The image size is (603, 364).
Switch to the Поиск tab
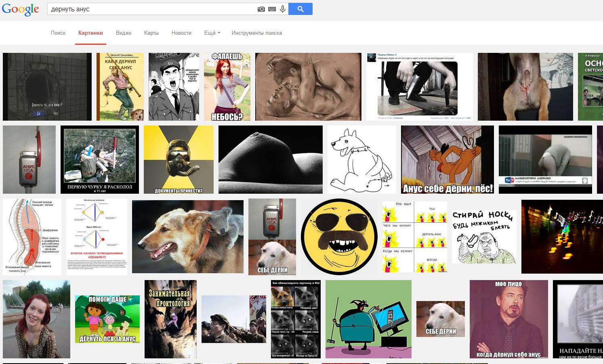pyautogui.click(x=58, y=33)
